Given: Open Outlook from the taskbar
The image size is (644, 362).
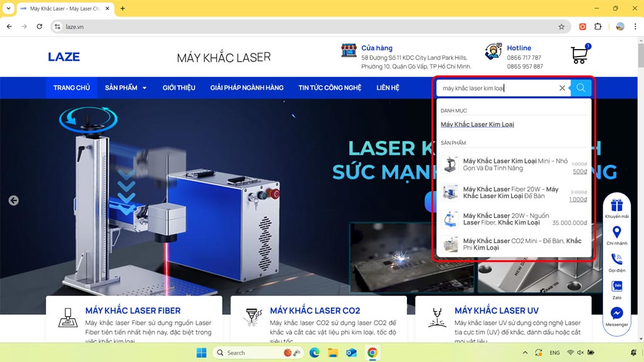Looking at the screenshot, I should (x=352, y=353).
